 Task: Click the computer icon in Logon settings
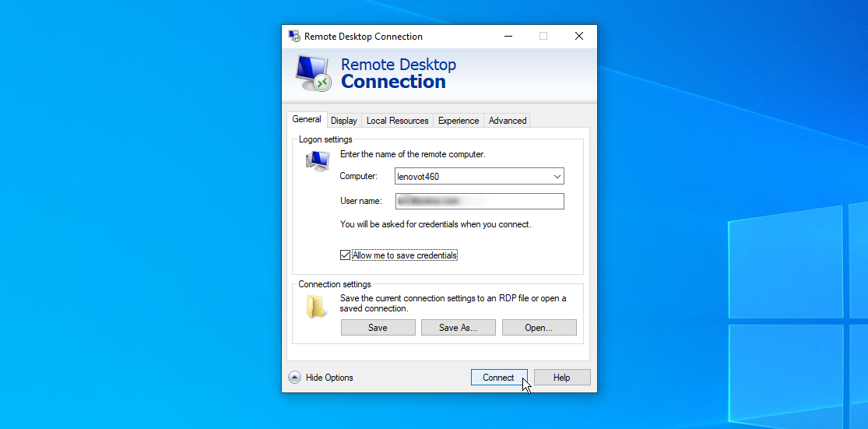point(318,161)
